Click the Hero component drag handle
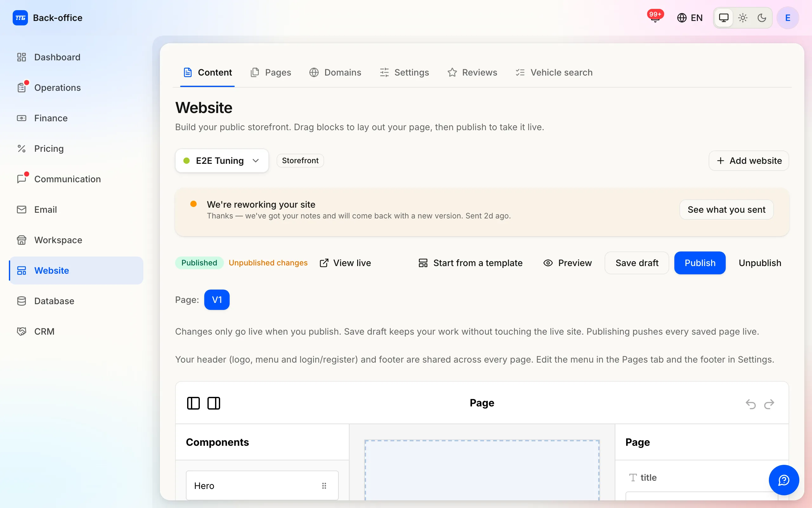Image resolution: width=812 pixels, height=508 pixels. pos(324,486)
